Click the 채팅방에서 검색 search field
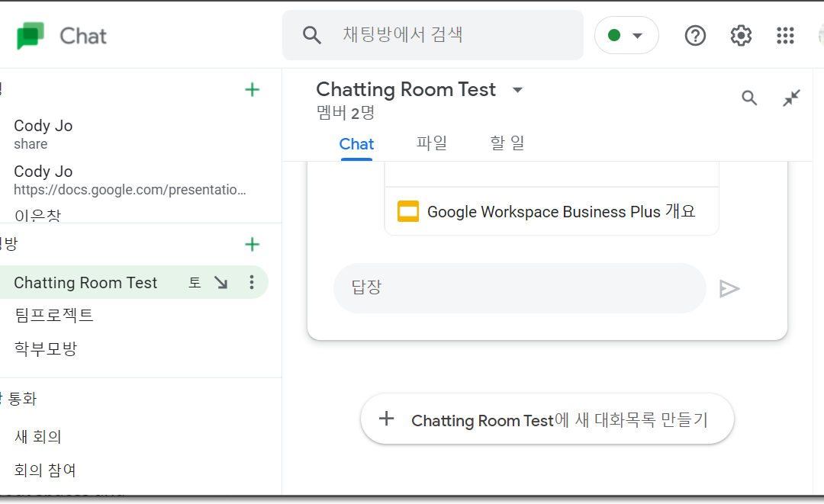The width and height of the screenshot is (824, 504). (x=433, y=35)
